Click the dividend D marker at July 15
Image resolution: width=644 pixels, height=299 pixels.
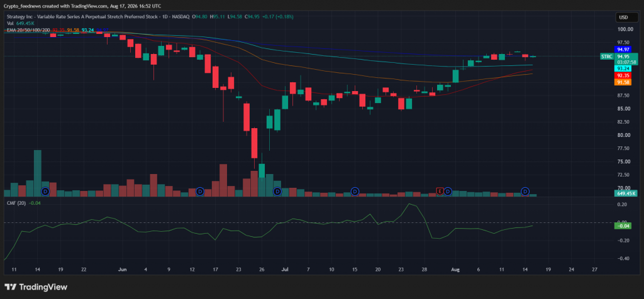point(355,191)
